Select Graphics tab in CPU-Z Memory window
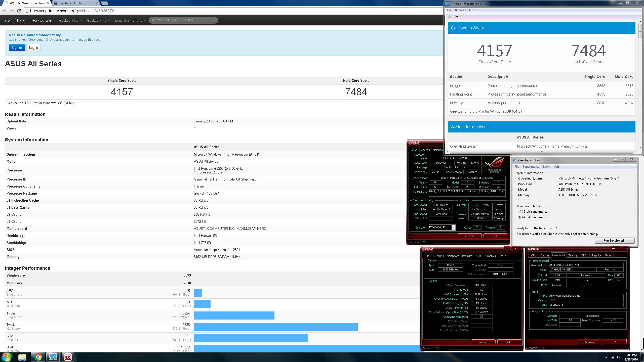The width and height of the screenshot is (644, 362). click(x=490, y=256)
